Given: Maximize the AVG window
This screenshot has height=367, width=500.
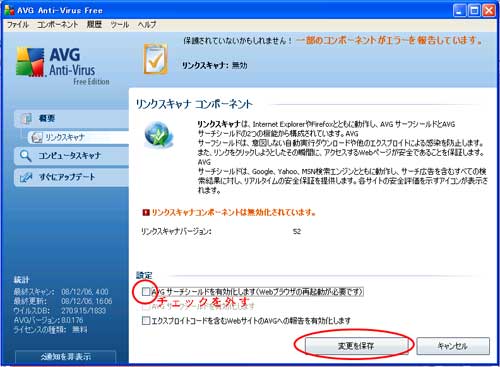Looking at the screenshot, I should 474,11.
